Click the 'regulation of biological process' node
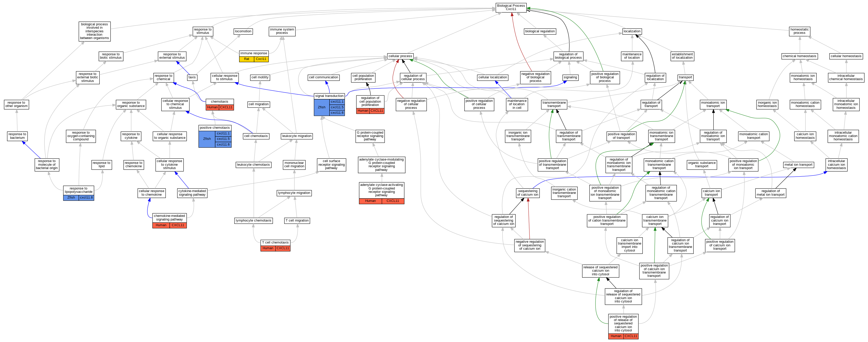This screenshot has width=868, height=342. pyautogui.click(x=568, y=56)
